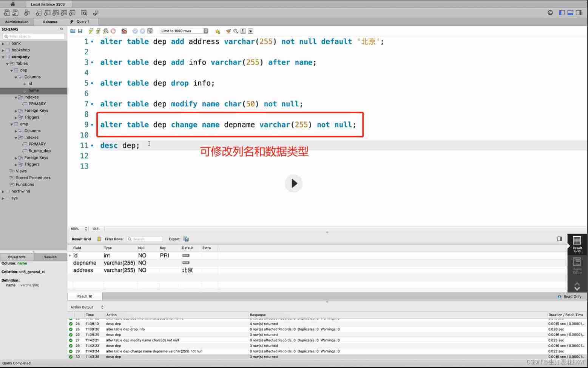Screen dimensions: 588x368
Task: Open Form Editor view button
Action: 577,266
